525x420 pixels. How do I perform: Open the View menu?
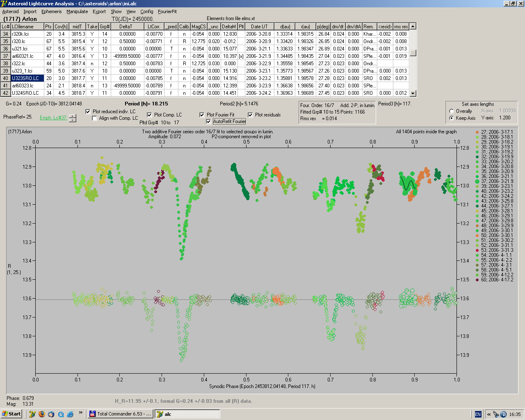pyautogui.click(x=131, y=11)
